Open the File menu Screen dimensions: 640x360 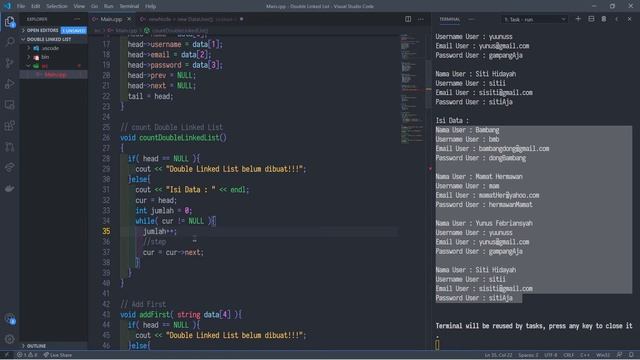pyautogui.click(x=21, y=6)
